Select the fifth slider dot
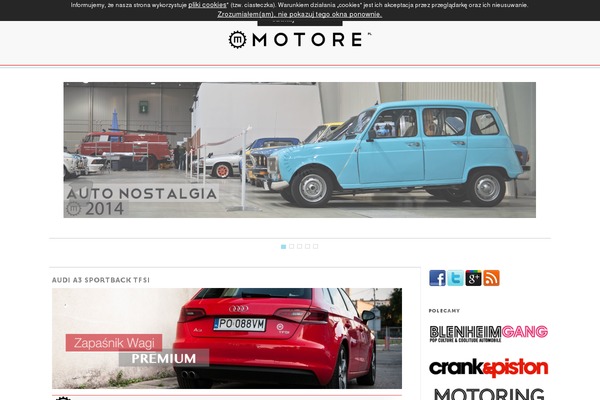The image size is (600, 400). tap(316, 247)
